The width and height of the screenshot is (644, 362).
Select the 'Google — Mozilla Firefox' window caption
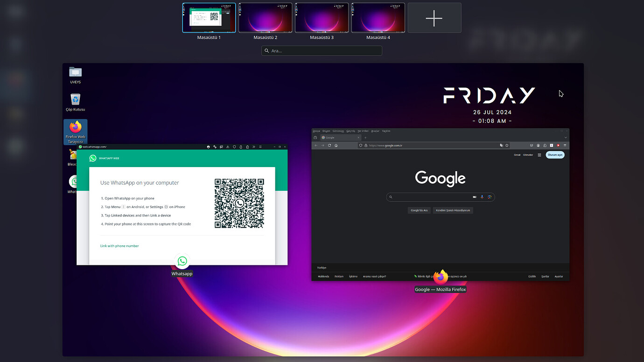pyautogui.click(x=441, y=290)
